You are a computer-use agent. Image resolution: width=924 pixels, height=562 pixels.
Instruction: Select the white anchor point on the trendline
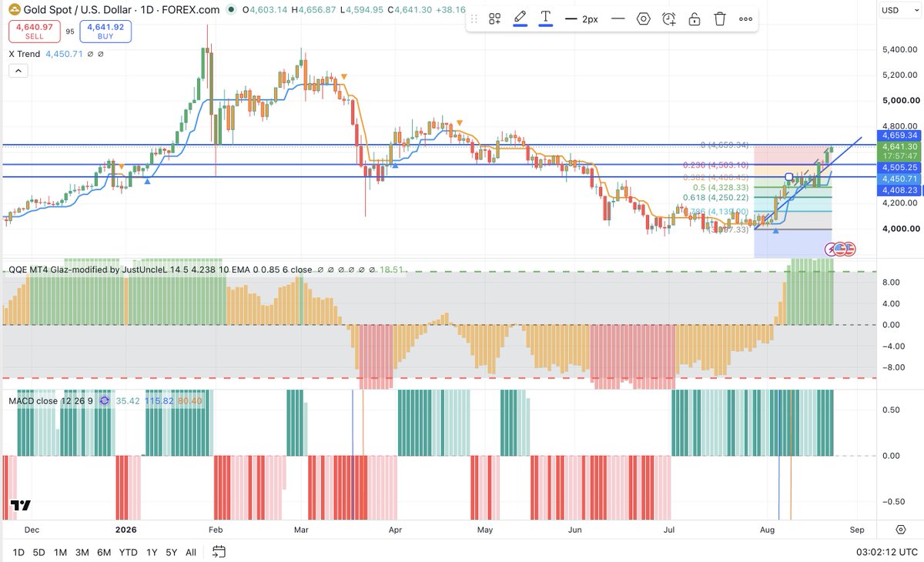[x=789, y=177]
